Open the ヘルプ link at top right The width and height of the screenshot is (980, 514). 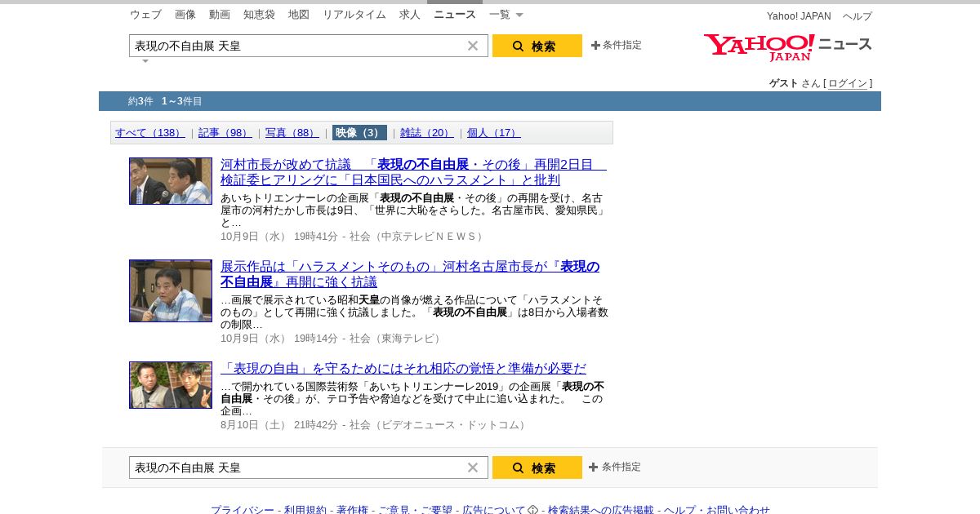[x=857, y=16]
